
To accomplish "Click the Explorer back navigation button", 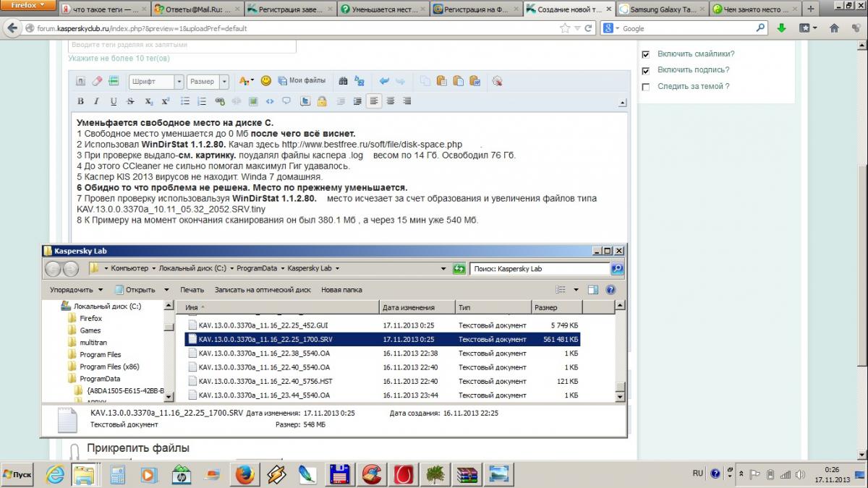I will (x=54, y=269).
